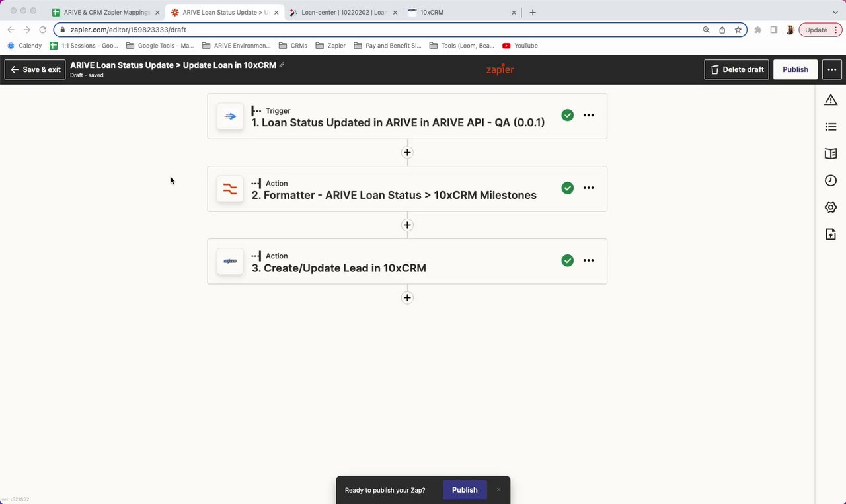Click the ARIVE API trigger app icon

(230, 116)
